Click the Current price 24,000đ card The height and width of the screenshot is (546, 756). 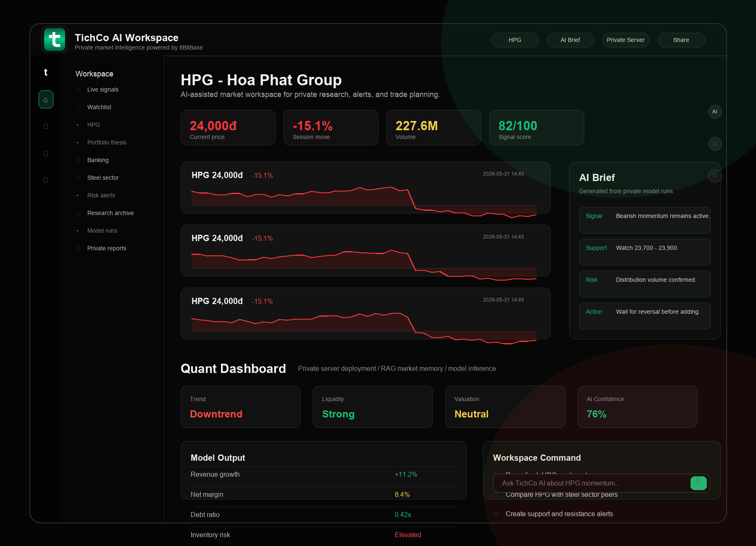pyautogui.click(x=228, y=128)
